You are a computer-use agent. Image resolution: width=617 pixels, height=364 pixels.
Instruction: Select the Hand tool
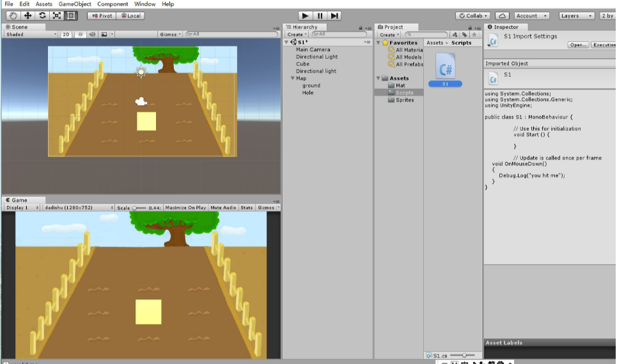pos(13,16)
